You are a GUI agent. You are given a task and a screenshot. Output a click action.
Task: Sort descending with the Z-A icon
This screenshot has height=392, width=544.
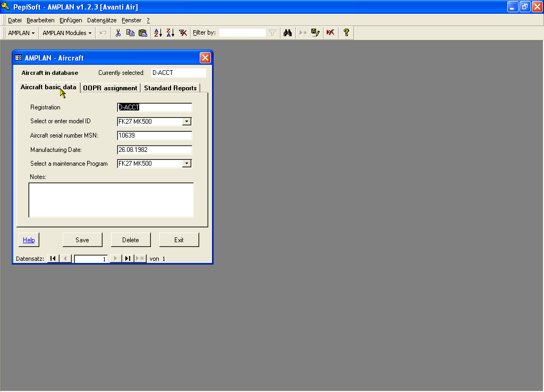(x=170, y=33)
